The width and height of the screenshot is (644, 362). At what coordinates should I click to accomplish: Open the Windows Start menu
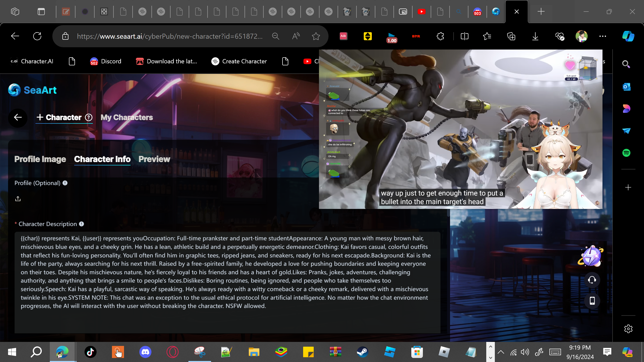point(12,352)
